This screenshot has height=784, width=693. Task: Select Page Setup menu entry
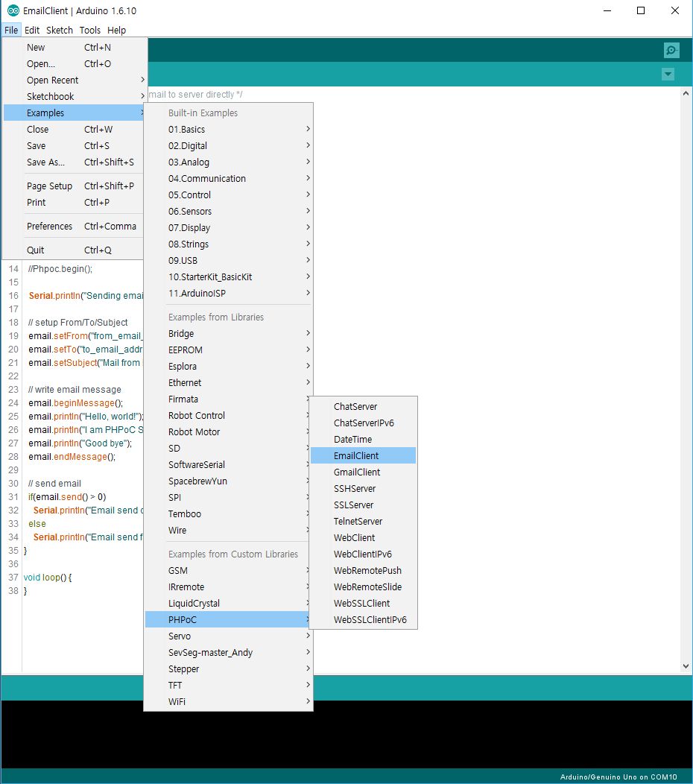pyautogui.click(x=74, y=186)
